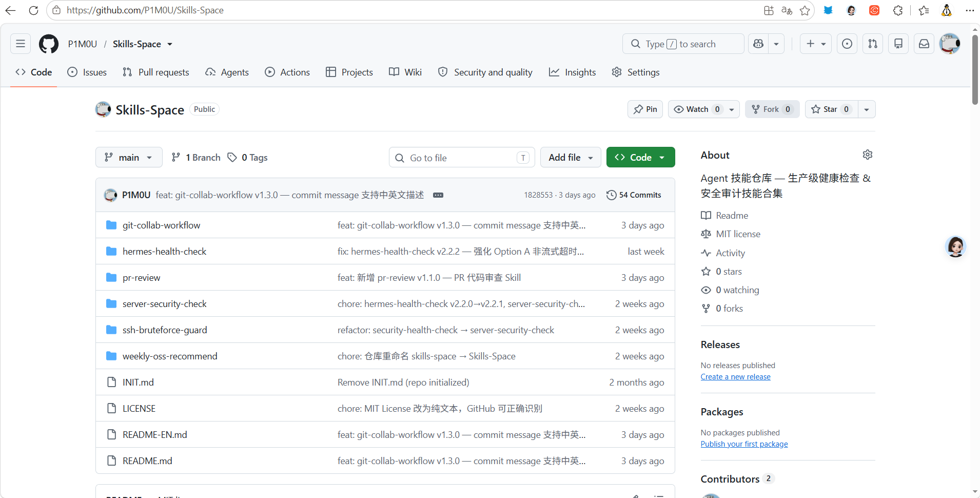Add page to browser favorites star
The width and height of the screenshot is (980, 498).
pos(805,10)
